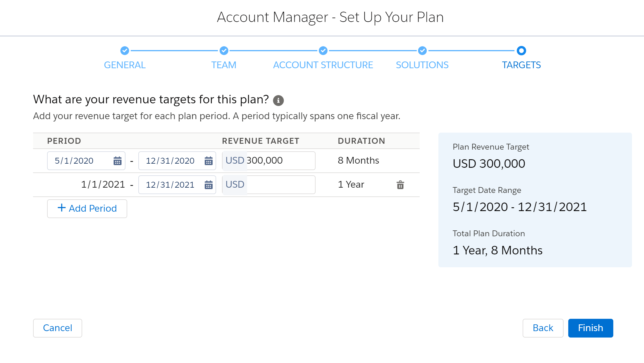Click the Team step checkmark circle

224,51
